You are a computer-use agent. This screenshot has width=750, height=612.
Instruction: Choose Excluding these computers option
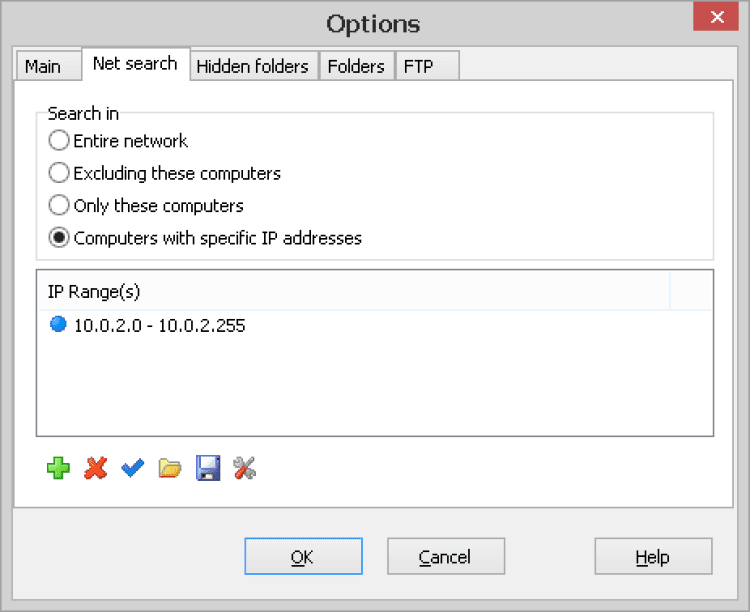pos(59,173)
